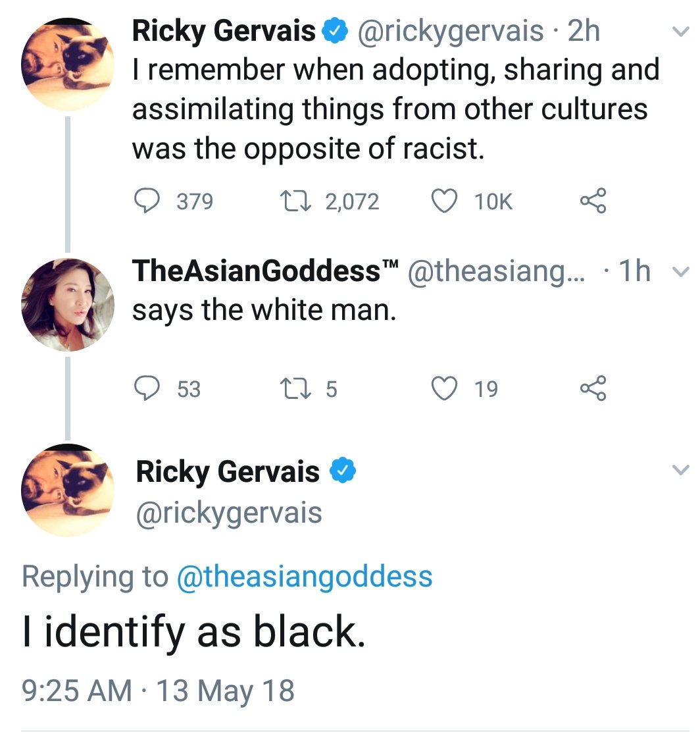The height and width of the screenshot is (732, 700).
Task: Share the first tweet about other cultures
Action: pyautogui.click(x=593, y=201)
